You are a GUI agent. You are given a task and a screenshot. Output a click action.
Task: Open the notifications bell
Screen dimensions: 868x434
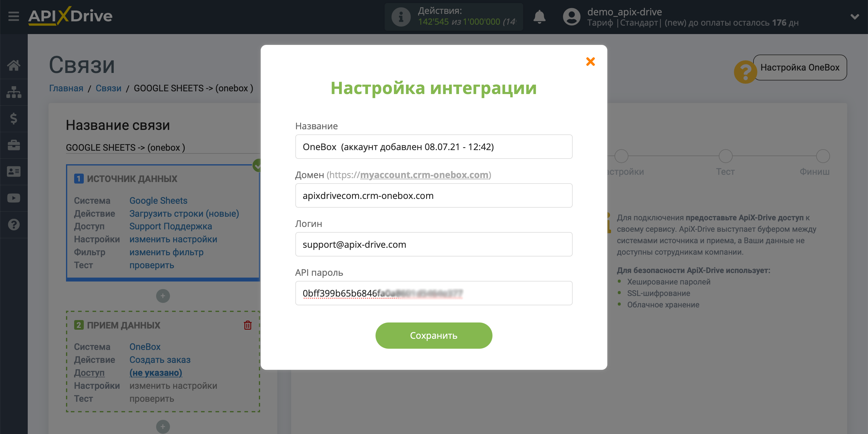tap(539, 17)
